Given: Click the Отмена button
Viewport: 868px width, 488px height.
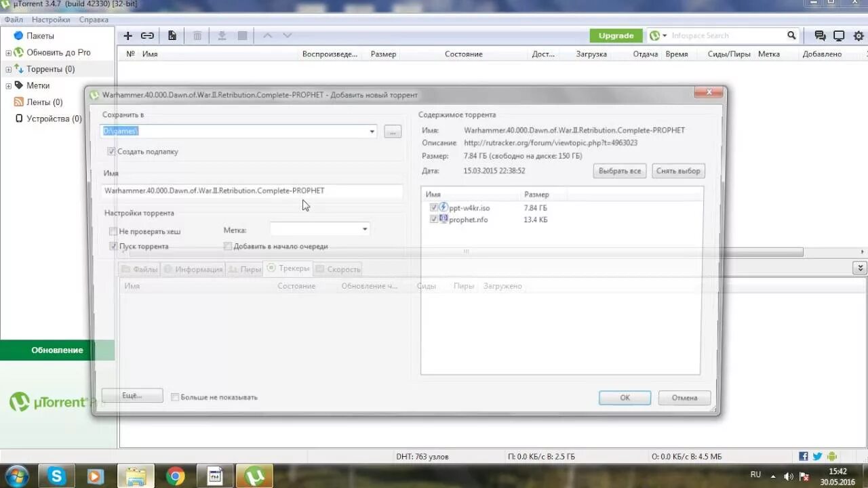Looking at the screenshot, I should click(x=684, y=398).
